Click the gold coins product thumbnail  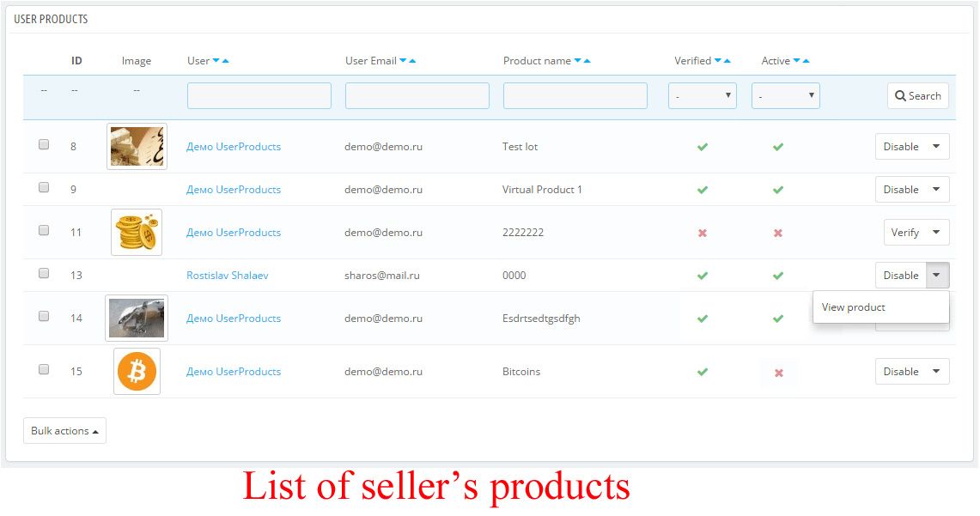137,232
